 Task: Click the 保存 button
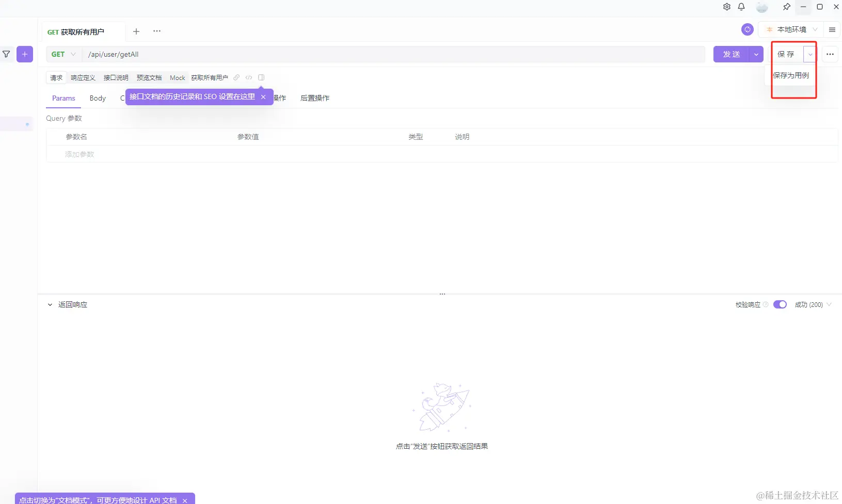[786, 54]
